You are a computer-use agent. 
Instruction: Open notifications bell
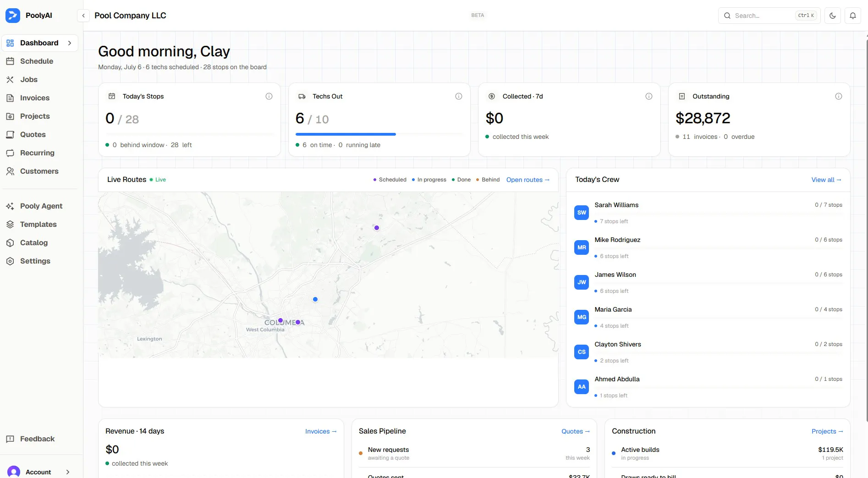[x=853, y=16]
